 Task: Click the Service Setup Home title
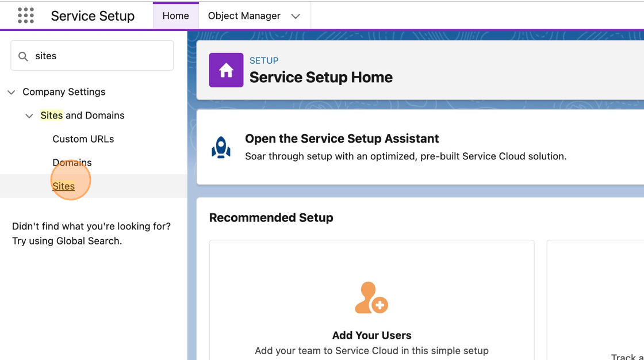[321, 77]
